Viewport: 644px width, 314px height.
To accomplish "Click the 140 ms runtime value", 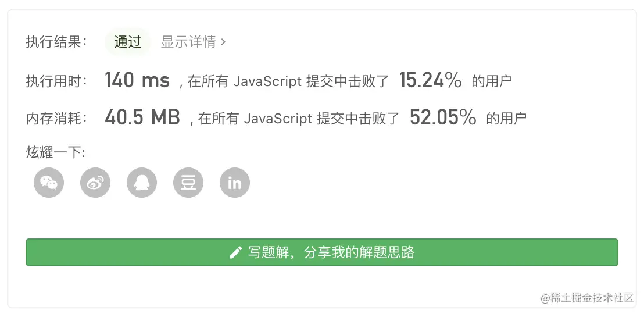I will coord(137,80).
